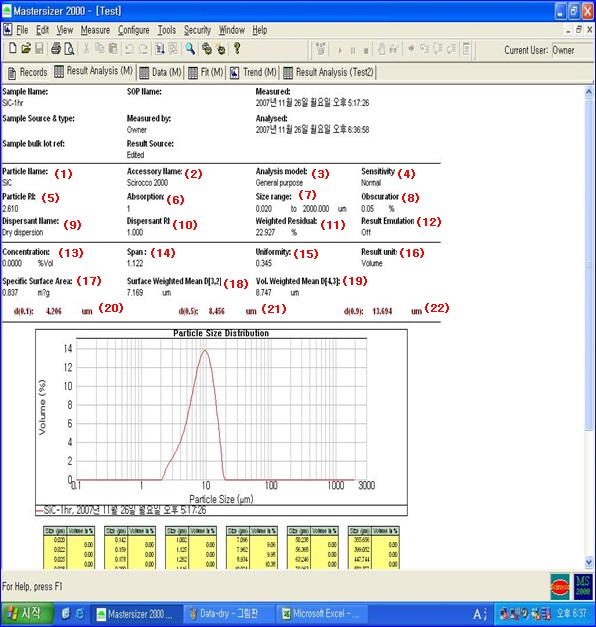Open the Tools menu
Viewport: 596px width, 627px height.
click(x=167, y=30)
